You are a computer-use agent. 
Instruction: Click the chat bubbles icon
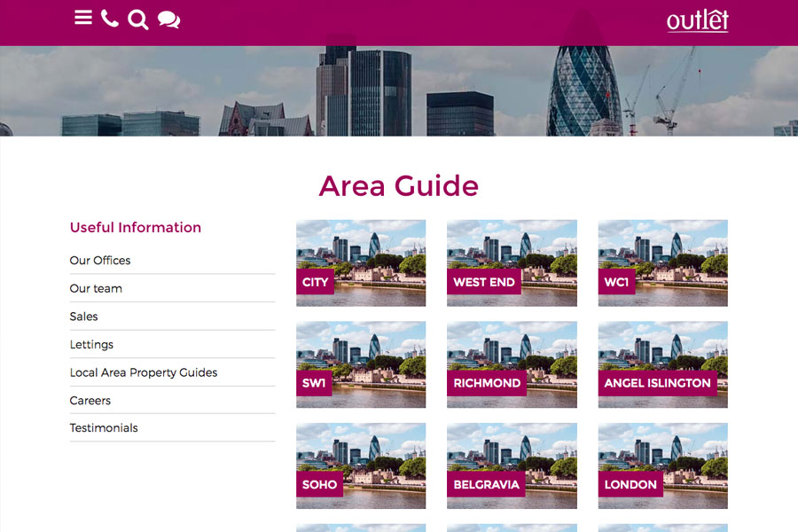(x=169, y=20)
